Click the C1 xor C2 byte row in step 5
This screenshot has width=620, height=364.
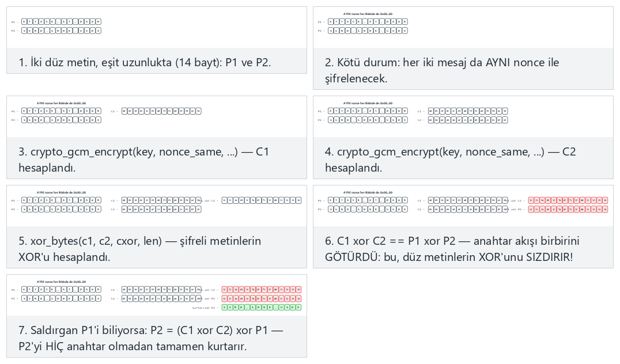[x=262, y=200]
